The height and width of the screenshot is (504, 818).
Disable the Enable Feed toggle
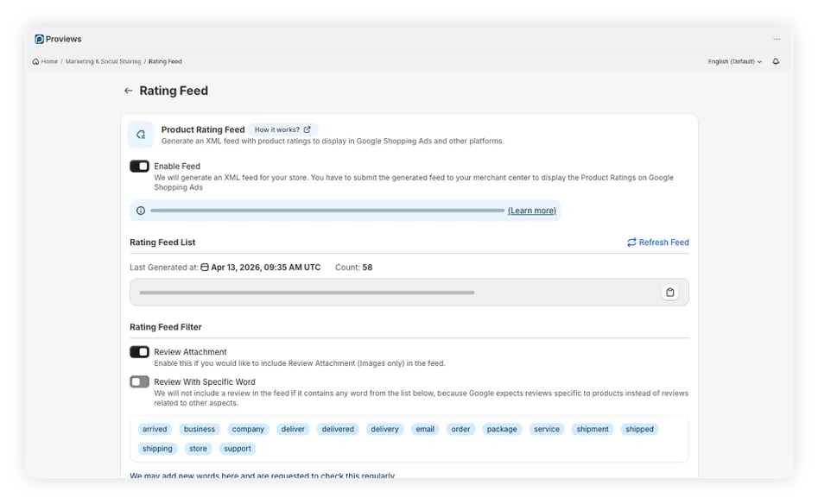tap(138, 166)
